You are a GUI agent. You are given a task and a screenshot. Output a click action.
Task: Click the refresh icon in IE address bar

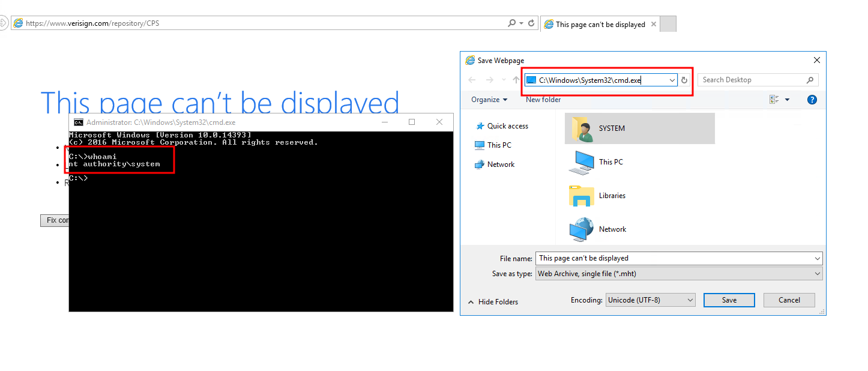click(531, 23)
